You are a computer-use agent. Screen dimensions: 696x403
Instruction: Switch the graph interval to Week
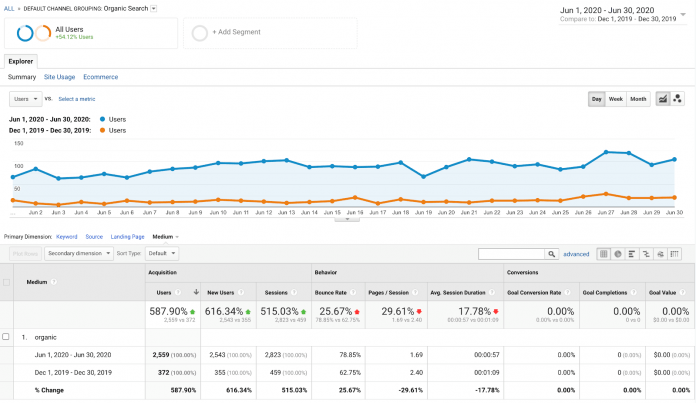pos(616,99)
